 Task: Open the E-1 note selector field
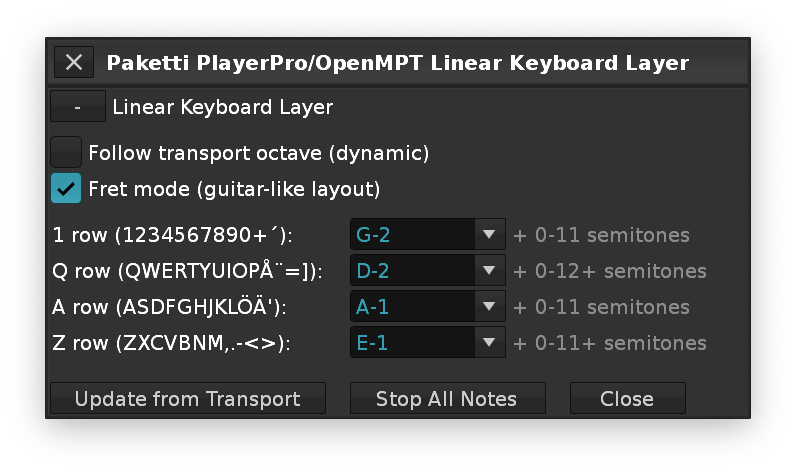412,343
